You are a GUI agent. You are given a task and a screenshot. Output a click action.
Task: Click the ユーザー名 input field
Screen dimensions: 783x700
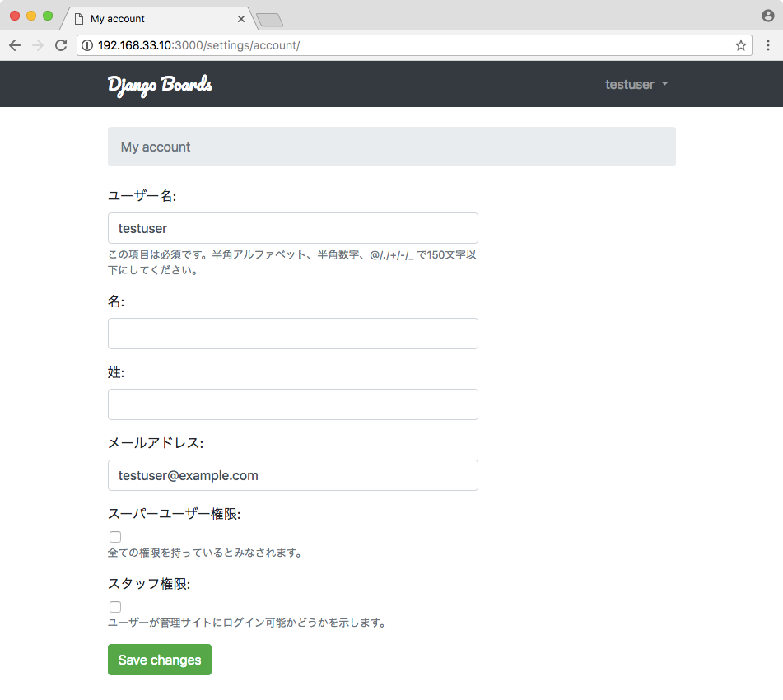click(292, 228)
